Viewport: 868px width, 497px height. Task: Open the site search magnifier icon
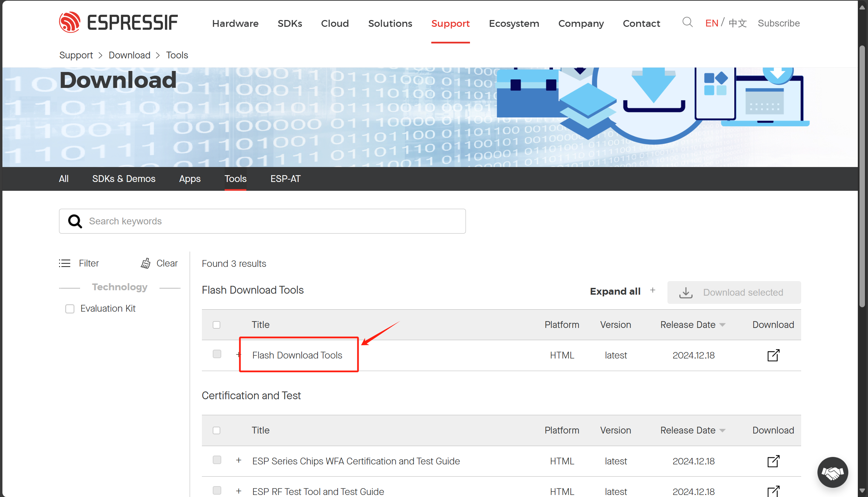point(687,22)
